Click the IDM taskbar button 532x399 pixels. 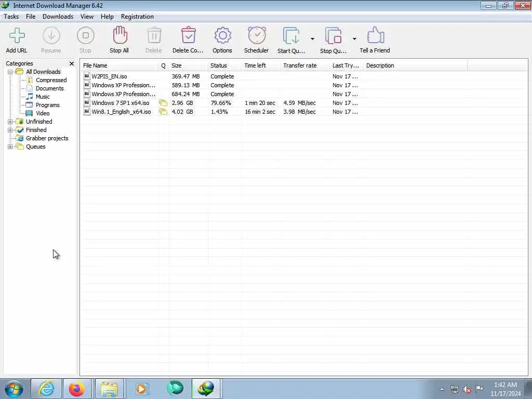[x=206, y=389]
